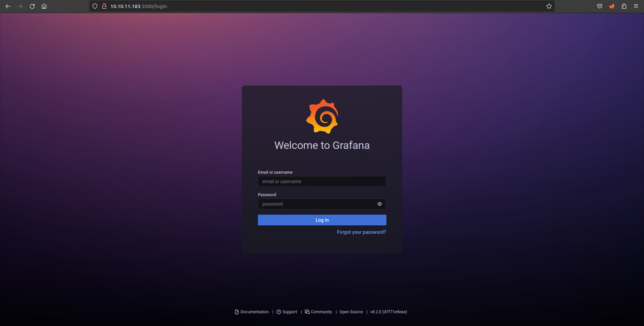Click the orange extension icon in toolbar
This screenshot has width=644, height=326.
pyautogui.click(x=612, y=6)
